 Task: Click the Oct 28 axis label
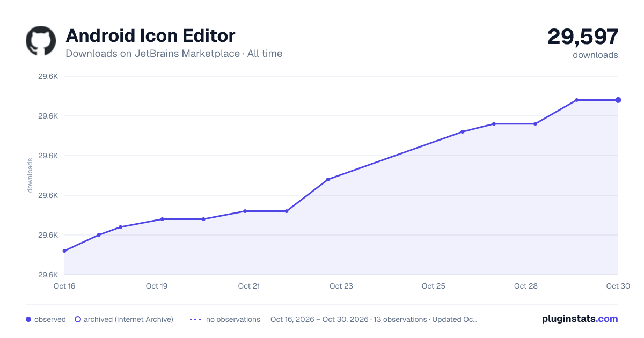coord(526,286)
